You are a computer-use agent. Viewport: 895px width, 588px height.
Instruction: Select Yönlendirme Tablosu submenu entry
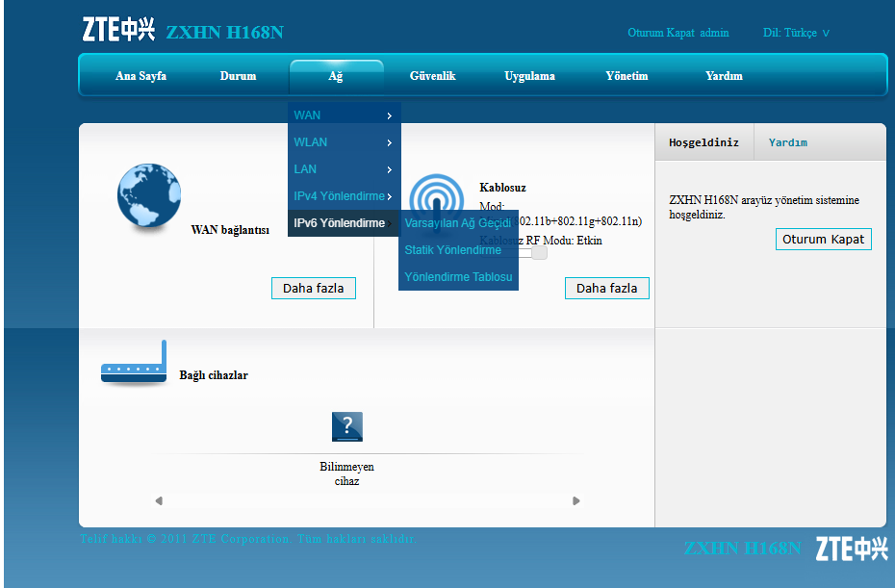coord(458,277)
